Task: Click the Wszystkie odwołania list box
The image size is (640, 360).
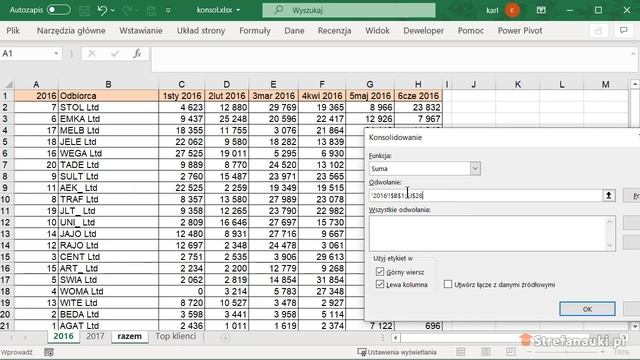Action: (488, 233)
